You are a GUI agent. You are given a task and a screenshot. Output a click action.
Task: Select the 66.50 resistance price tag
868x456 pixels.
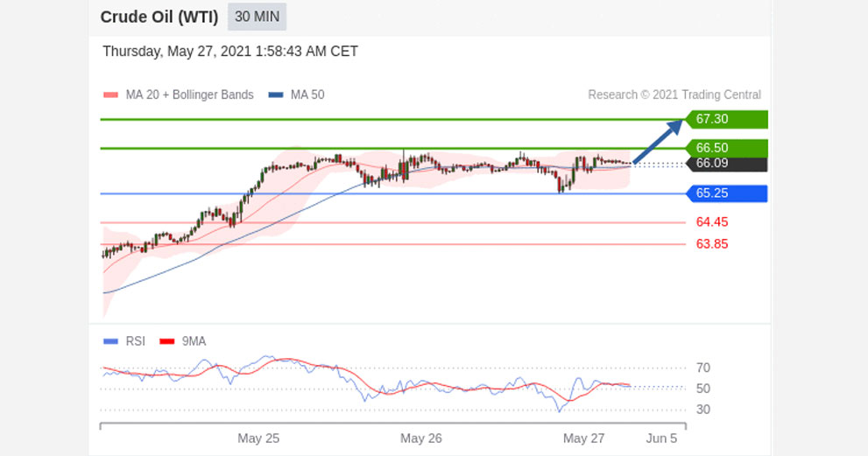tap(727, 148)
